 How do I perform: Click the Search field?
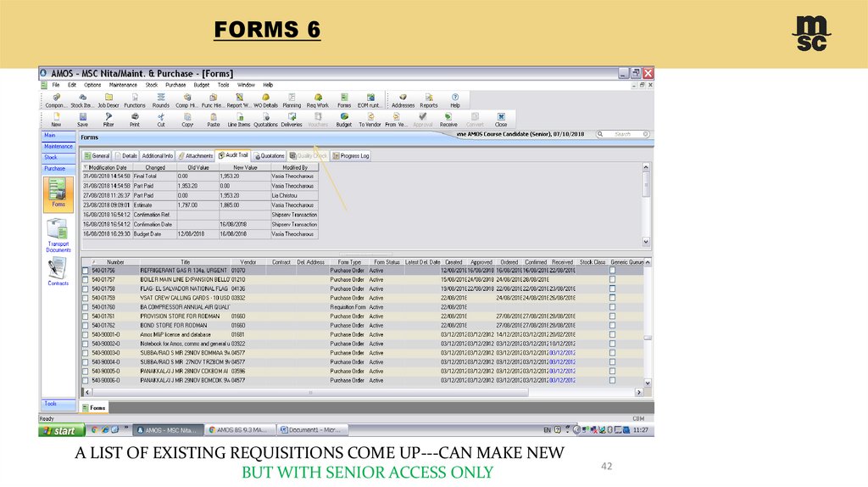click(623, 134)
